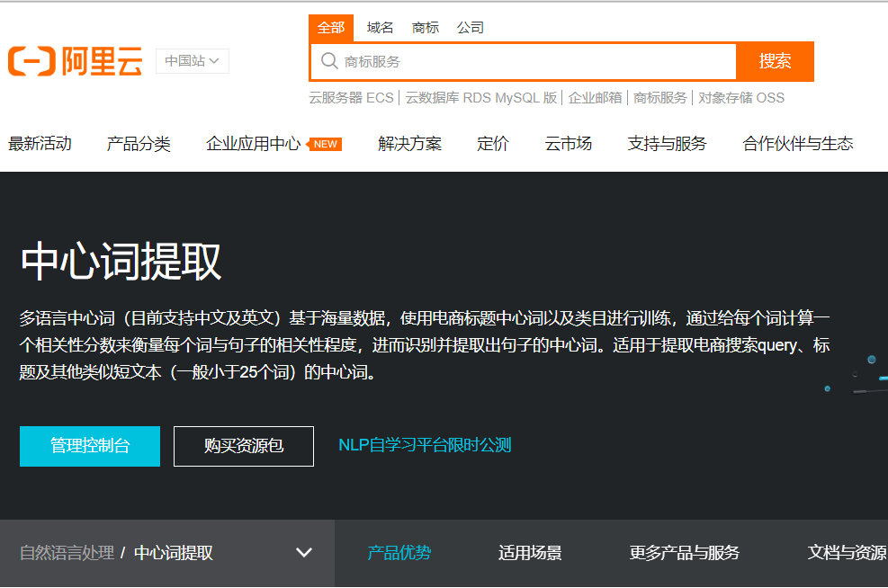
Task: Click the NEW badge beside 企业应用中心
Action: 324,145
